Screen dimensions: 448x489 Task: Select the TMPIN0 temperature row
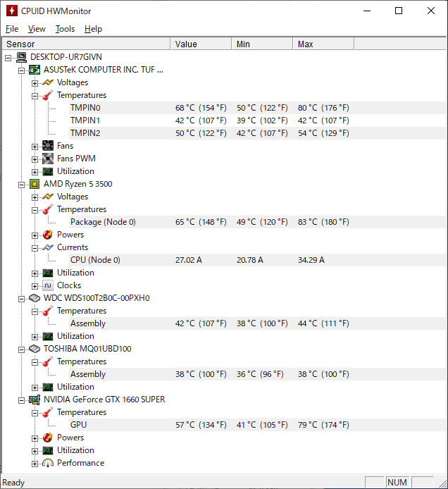point(85,108)
